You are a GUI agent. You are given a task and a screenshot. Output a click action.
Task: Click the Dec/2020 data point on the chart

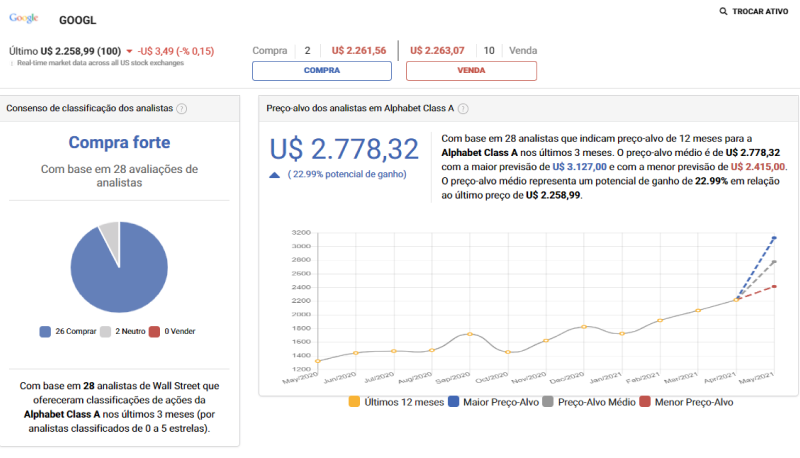(x=584, y=327)
